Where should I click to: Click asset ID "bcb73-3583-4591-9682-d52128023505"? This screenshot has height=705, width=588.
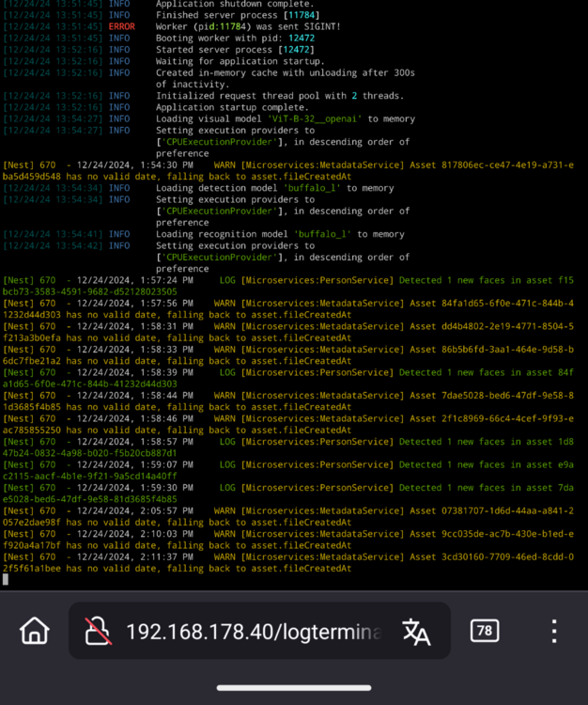(x=90, y=291)
